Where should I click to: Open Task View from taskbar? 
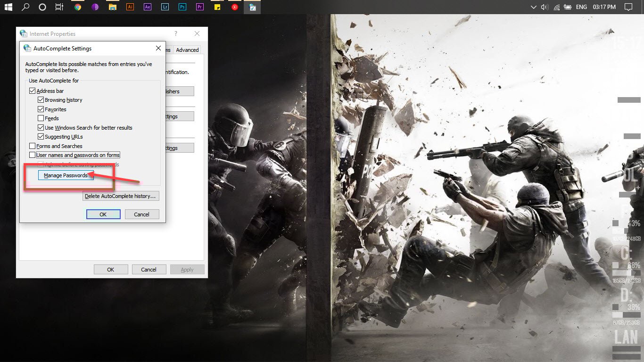point(59,7)
